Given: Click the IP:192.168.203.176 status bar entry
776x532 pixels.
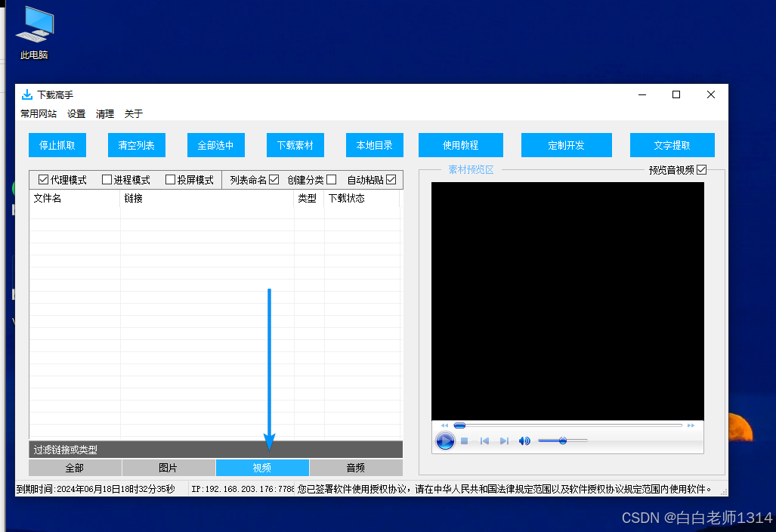Looking at the screenshot, I should tap(243, 489).
